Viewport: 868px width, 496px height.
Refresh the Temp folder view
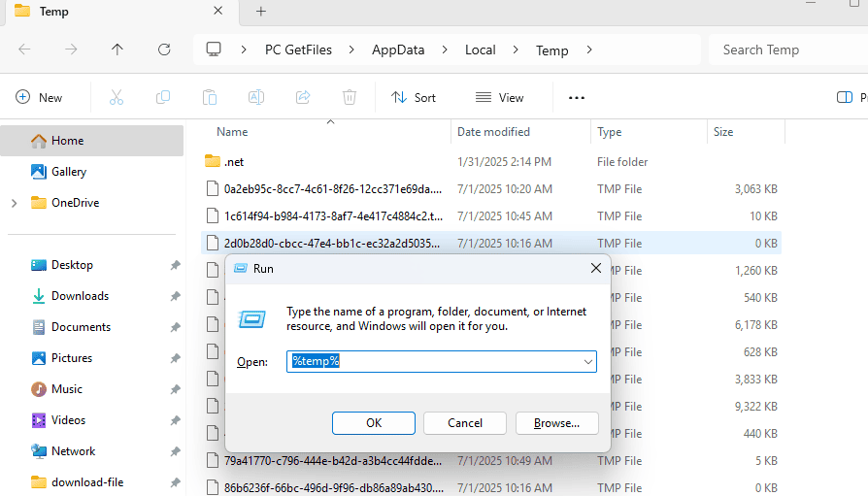click(x=164, y=50)
